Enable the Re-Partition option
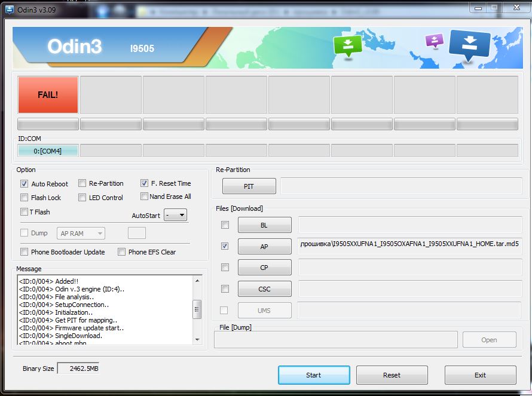The height and width of the screenshot is (396, 532). coord(82,183)
